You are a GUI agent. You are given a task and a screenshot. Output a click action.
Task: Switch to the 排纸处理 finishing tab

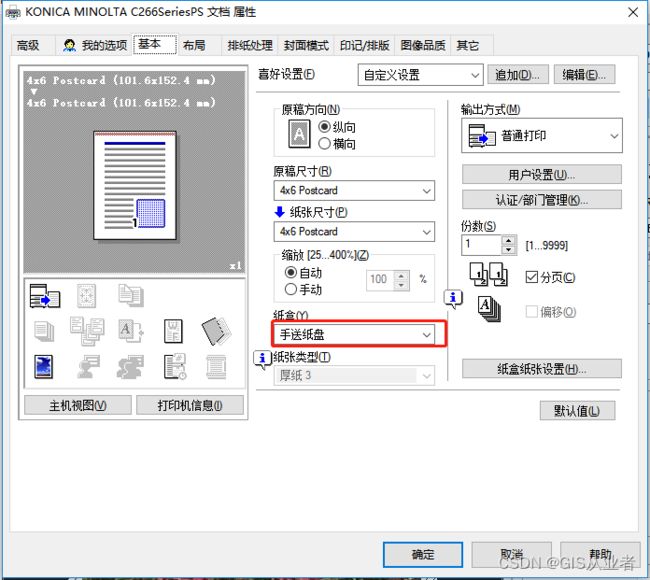coord(250,45)
